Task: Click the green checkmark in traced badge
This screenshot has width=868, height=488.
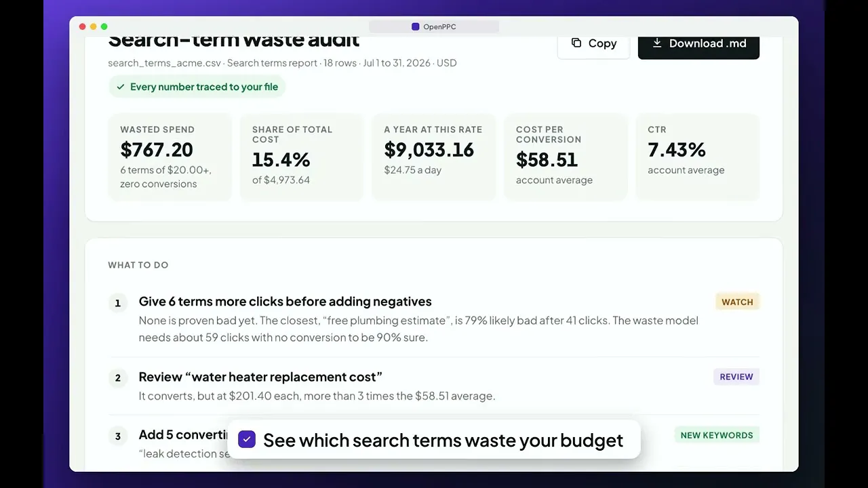Action: [121, 87]
